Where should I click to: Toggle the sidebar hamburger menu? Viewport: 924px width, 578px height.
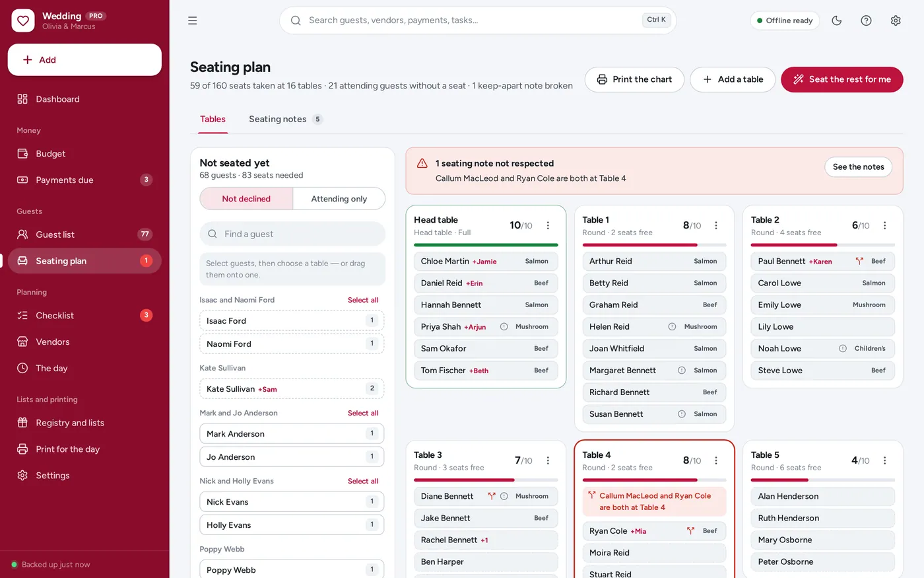pos(193,20)
